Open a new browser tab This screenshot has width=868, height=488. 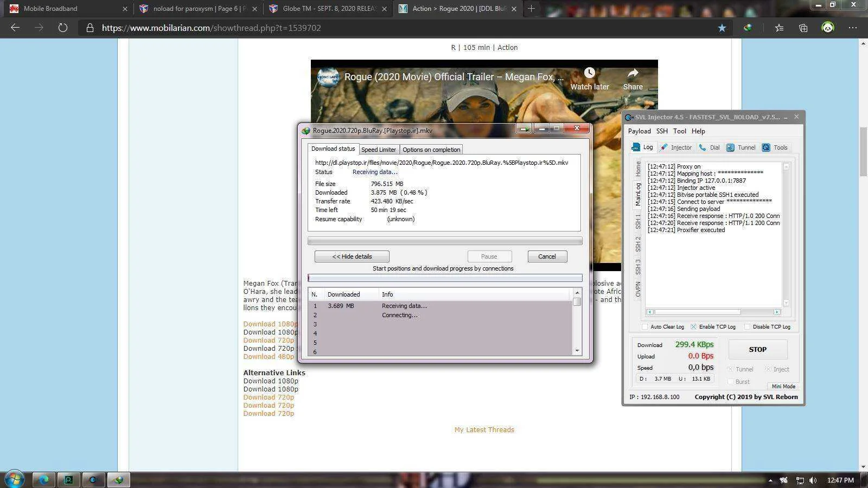pyautogui.click(x=531, y=9)
